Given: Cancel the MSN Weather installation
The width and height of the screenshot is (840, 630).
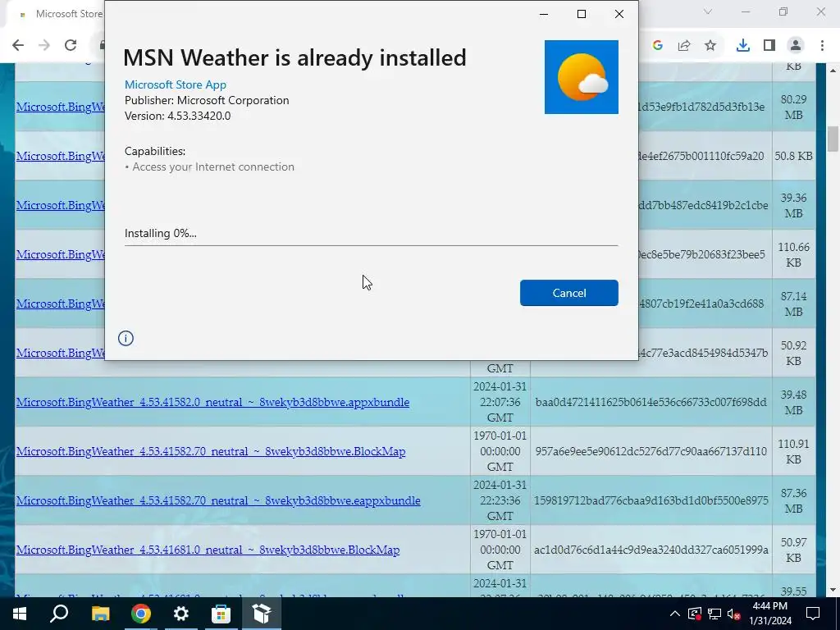Looking at the screenshot, I should tap(569, 293).
